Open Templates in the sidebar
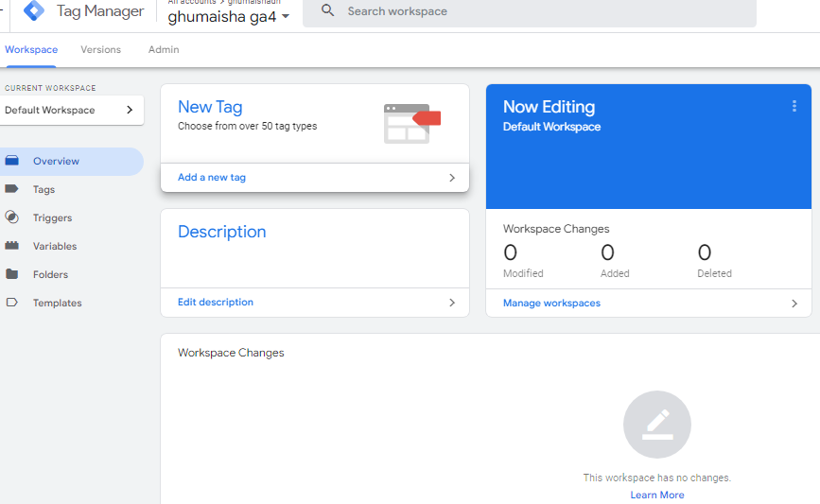820x504 pixels. [71, 303]
